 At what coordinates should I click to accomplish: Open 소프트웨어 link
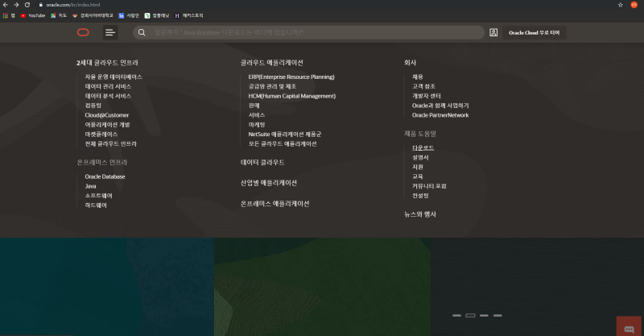coord(98,195)
